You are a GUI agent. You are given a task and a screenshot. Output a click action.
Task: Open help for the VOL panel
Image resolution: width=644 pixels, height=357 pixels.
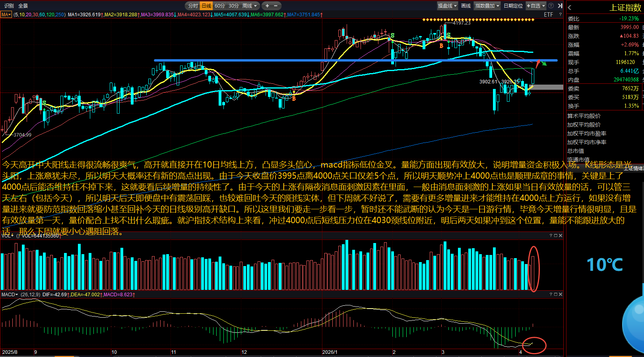[x=551, y=235]
